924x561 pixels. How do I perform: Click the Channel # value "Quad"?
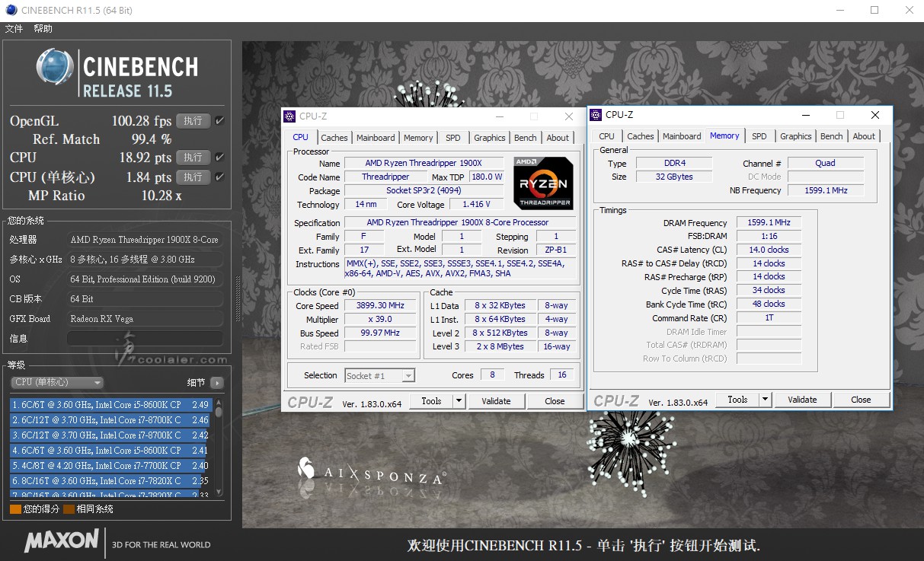[x=826, y=163]
